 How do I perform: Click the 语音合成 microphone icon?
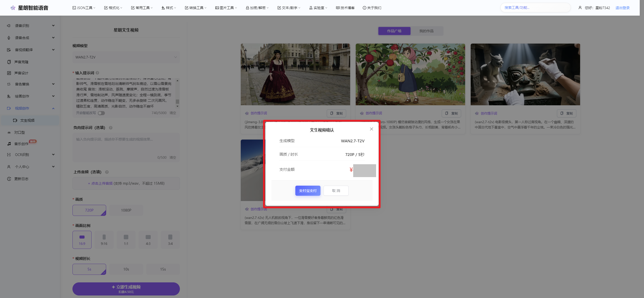coord(9,38)
